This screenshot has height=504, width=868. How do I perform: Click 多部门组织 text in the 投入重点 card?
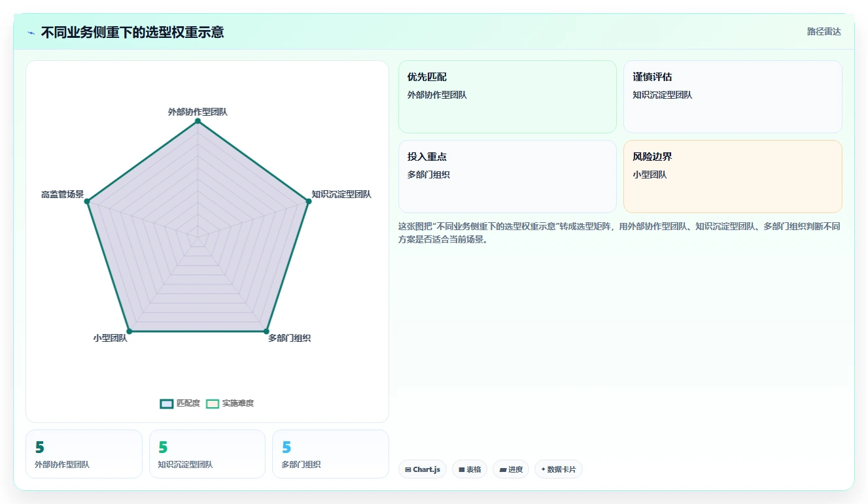(428, 175)
